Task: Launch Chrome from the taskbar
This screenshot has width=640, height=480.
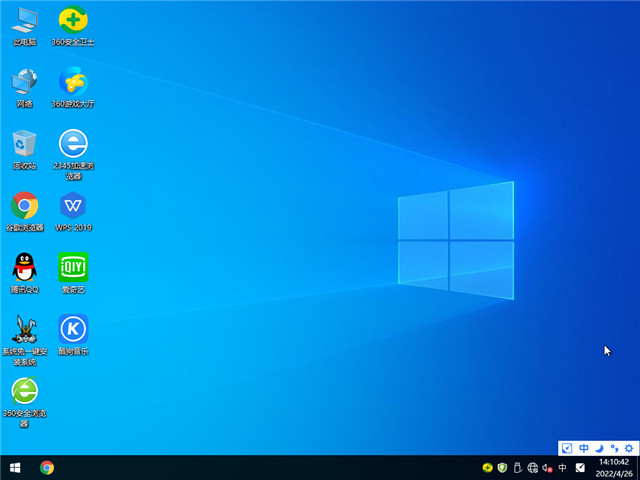Action: pyautogui.click(x=47, y=467)
